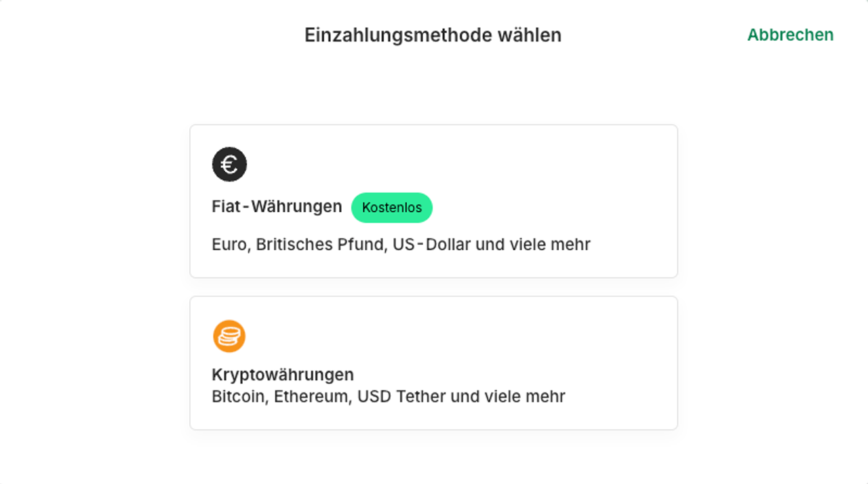Click Ethereum in the crypto card text
The height and width of the screenshot is (484, 868).
(311, 396)
